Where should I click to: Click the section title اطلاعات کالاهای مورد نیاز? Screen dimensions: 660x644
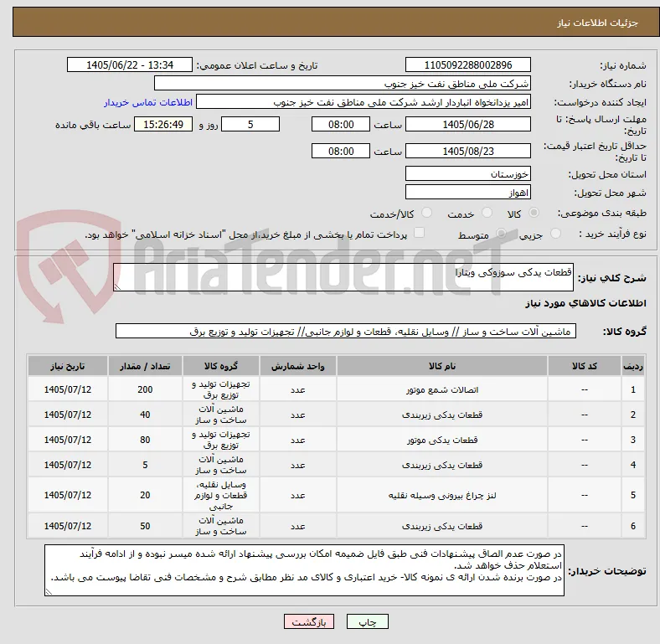[x=585, y=303]
